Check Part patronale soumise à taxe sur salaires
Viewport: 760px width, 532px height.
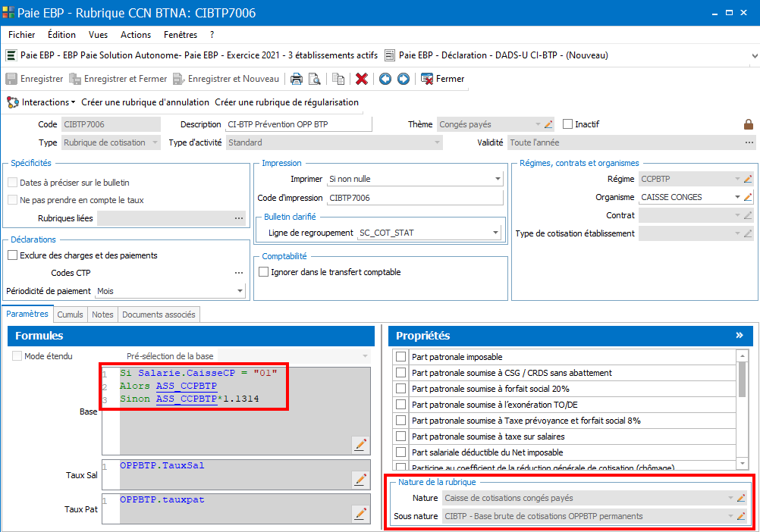(x=400, y=437)
